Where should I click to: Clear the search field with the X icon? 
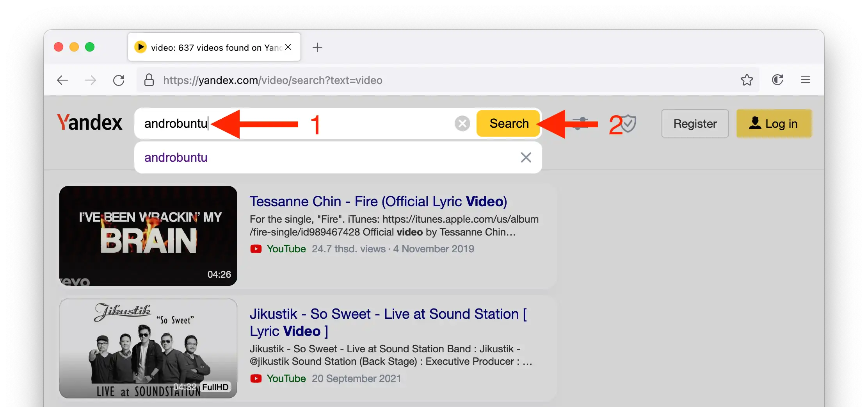click(x=462, y=123)
